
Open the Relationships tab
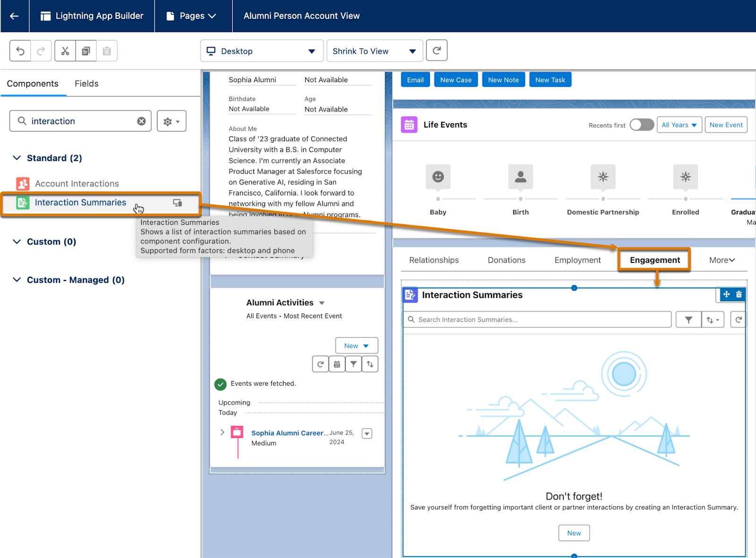(434, 260)
